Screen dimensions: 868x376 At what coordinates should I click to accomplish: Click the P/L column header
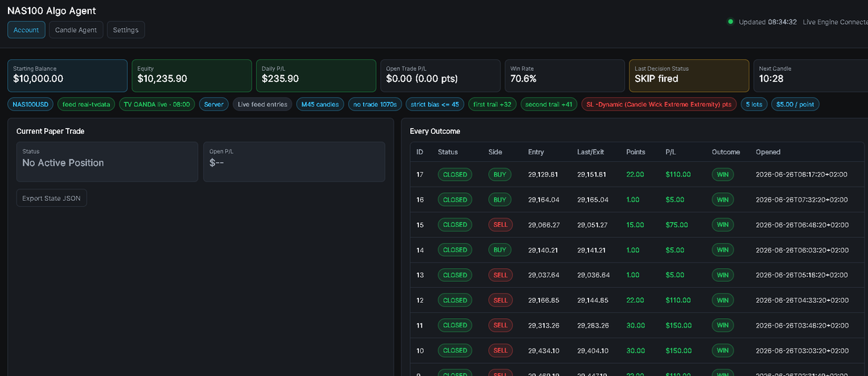(x=671, y=152)
